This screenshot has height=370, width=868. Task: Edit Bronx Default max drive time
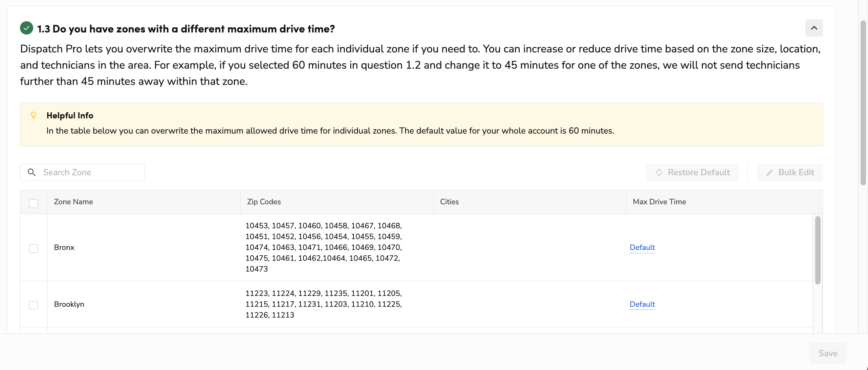coord(642,247)
